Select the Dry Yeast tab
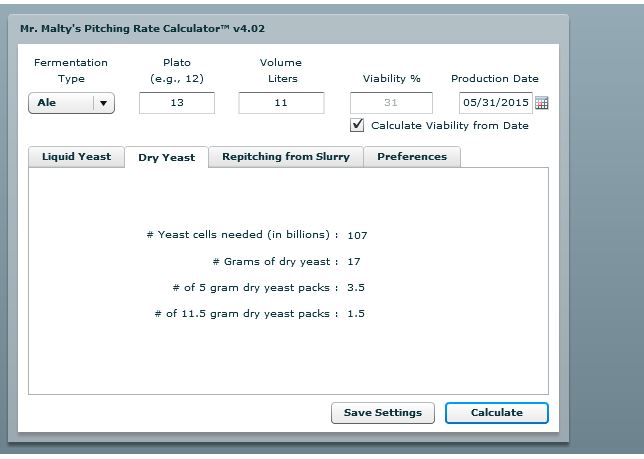This screenshot has height=459, width=644. (166, 158)
